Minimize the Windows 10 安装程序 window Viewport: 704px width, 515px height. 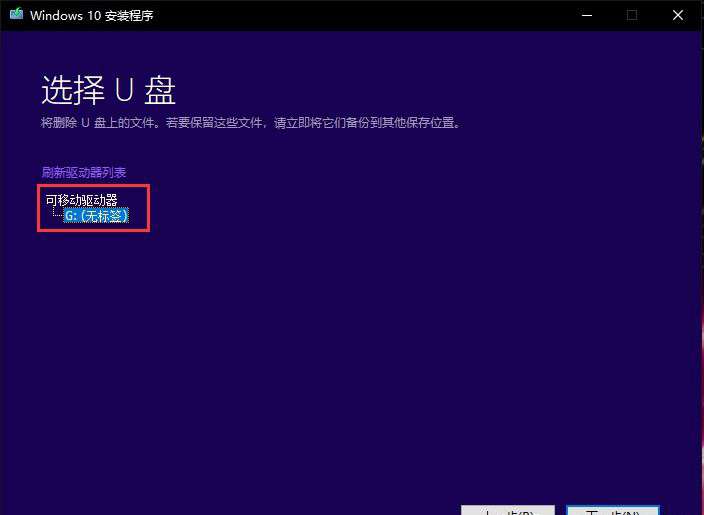(x=587, y=15)
